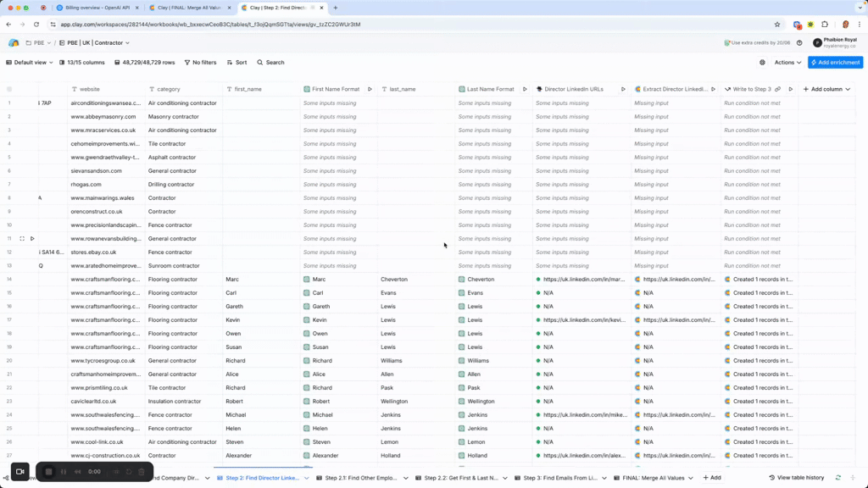
Task: Click the Clay home logo icon
Action: coord(14,42)
